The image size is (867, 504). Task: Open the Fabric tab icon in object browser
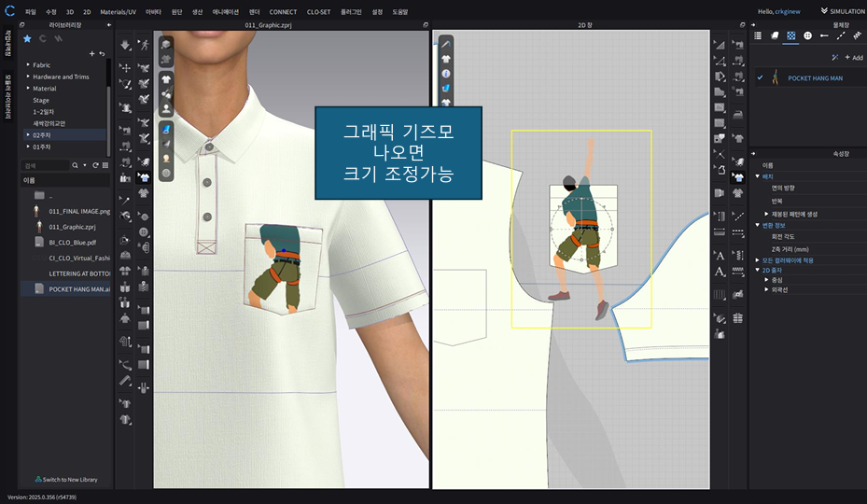[774, 35]
